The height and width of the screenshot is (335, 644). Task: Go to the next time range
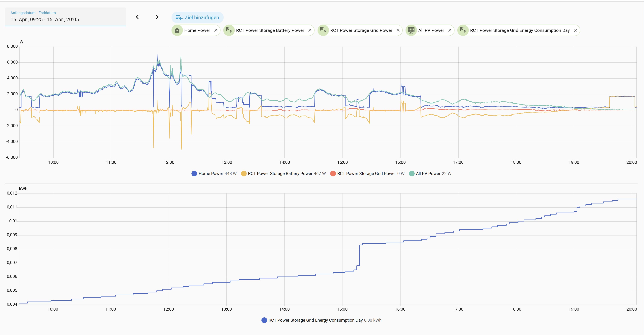(x=157, y=17)
